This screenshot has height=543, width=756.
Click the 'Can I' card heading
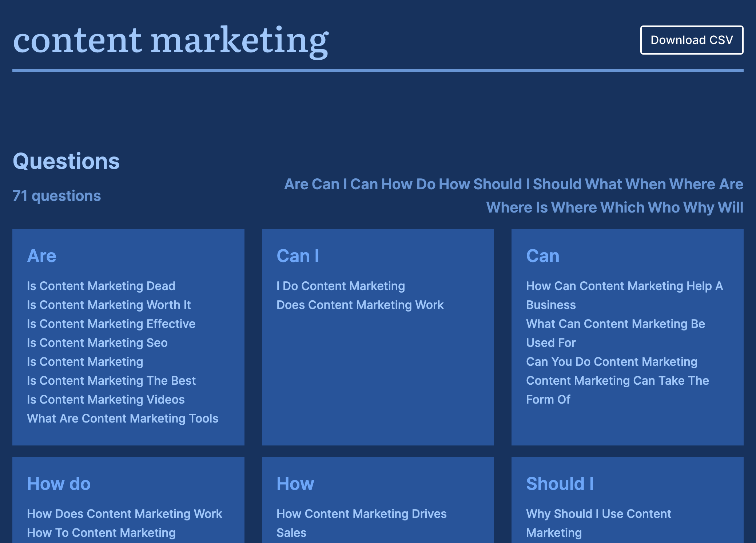[298, 256]
